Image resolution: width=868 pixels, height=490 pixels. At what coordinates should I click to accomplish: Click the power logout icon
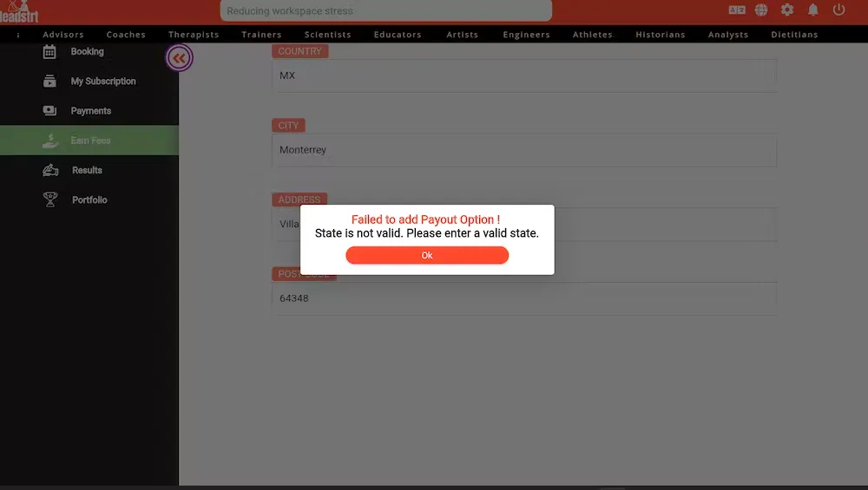pos(838,10)
